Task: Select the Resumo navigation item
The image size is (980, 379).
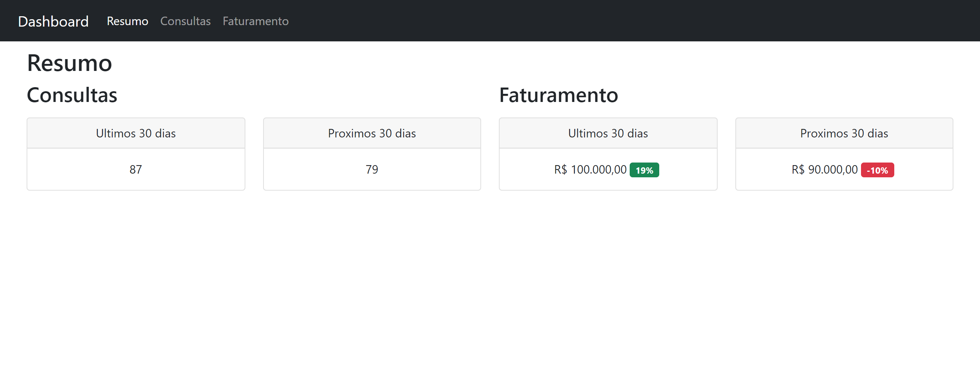Action: [x=127, y=22]
